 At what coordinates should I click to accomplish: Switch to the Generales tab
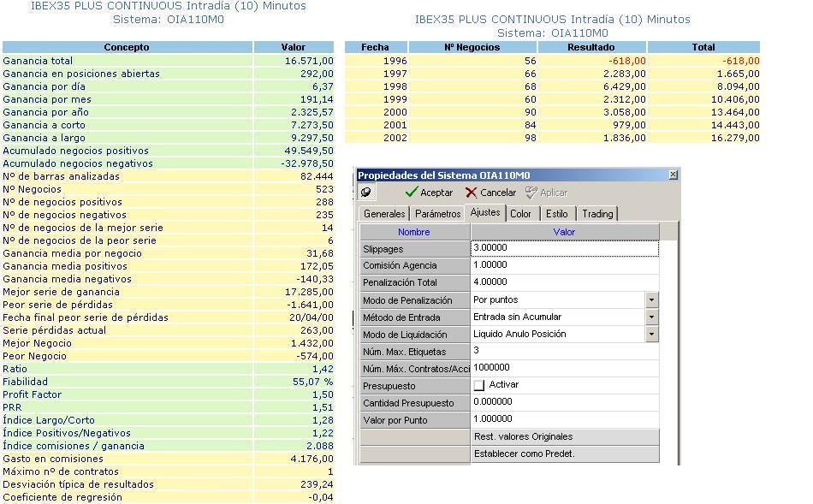click(x=384, y=214)
